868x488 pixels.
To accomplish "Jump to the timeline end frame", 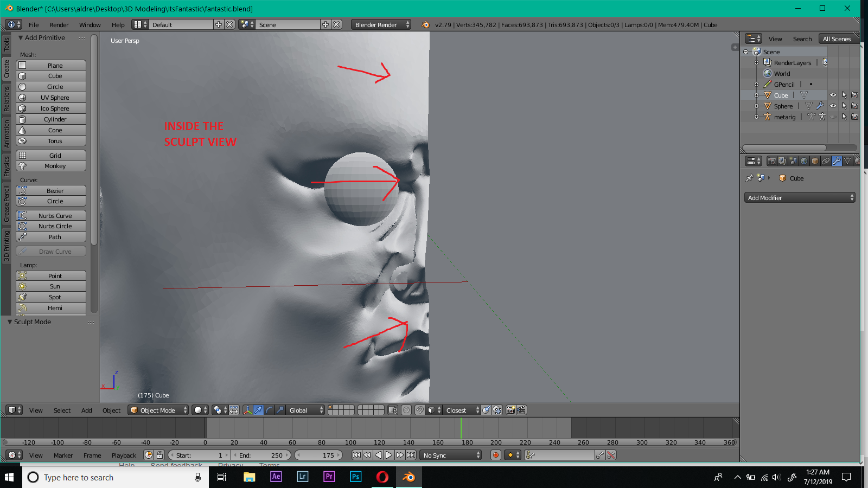I will [411, 455].
